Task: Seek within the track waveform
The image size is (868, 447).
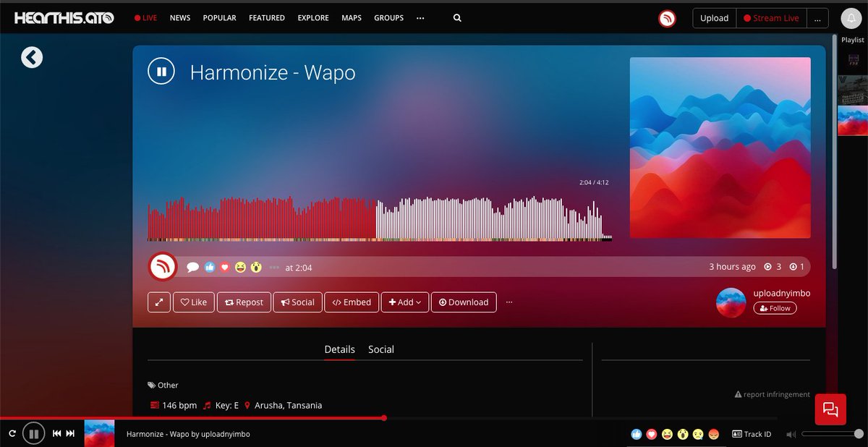Action: pyautogui.click(x=380, y=218)
